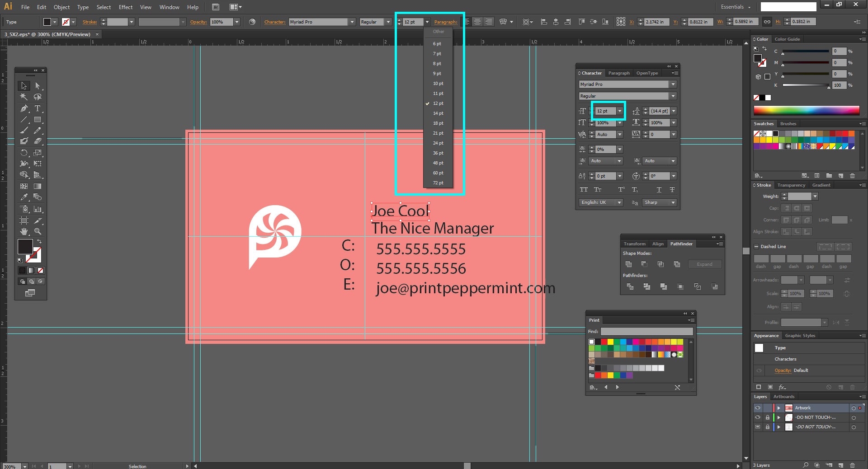Expand the Artwork layer
The height and width of the screenshot is (469, 868).
779,408
